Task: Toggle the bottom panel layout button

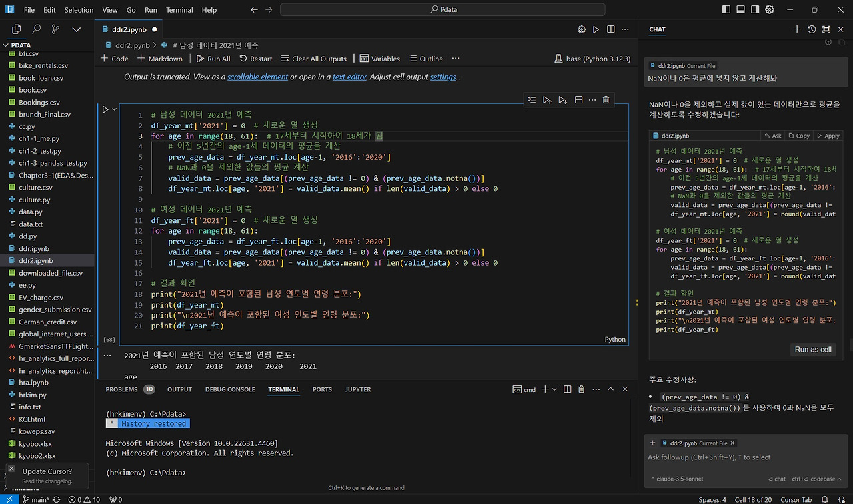Action: pyautogui.click(x=740, y=10)
